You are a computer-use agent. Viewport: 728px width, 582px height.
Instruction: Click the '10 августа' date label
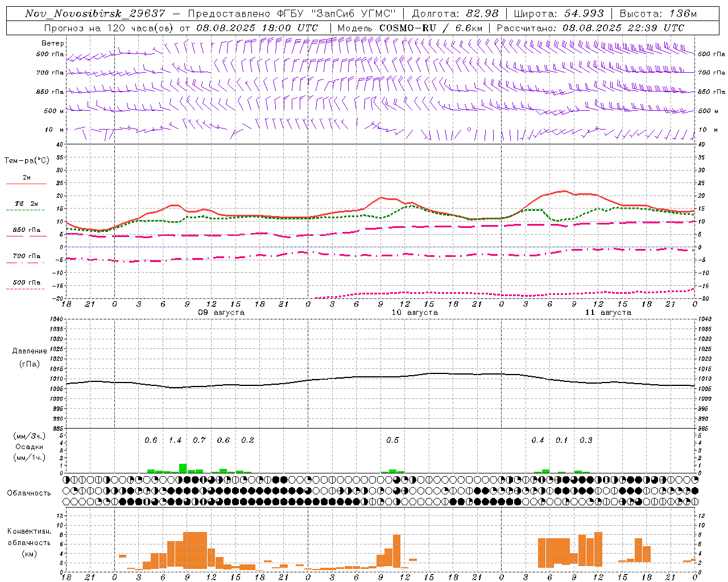415,313
